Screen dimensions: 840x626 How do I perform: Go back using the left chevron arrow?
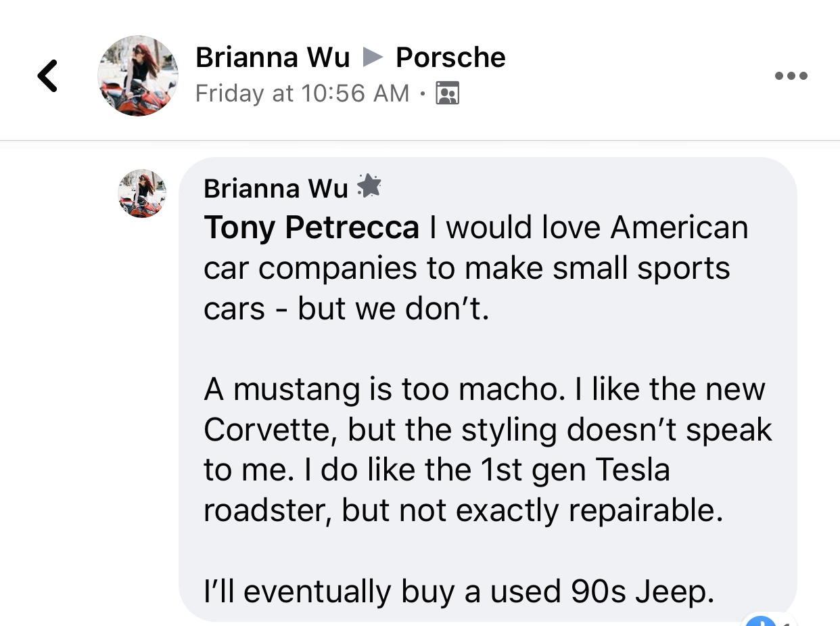pos(47,76)
